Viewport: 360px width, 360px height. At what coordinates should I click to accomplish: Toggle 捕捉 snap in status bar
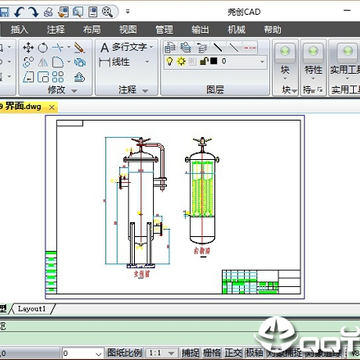pyautogui.click(x=190, y=353)
